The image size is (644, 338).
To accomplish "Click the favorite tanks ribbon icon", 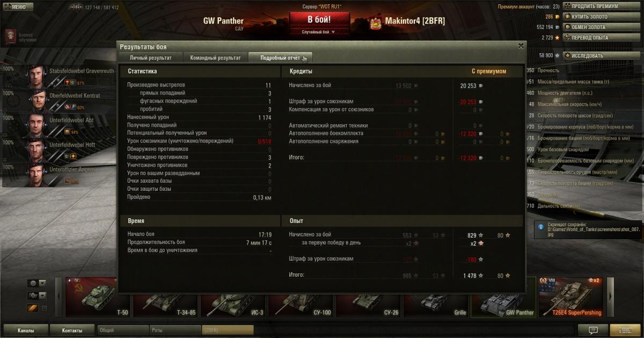I will point(33,308).
